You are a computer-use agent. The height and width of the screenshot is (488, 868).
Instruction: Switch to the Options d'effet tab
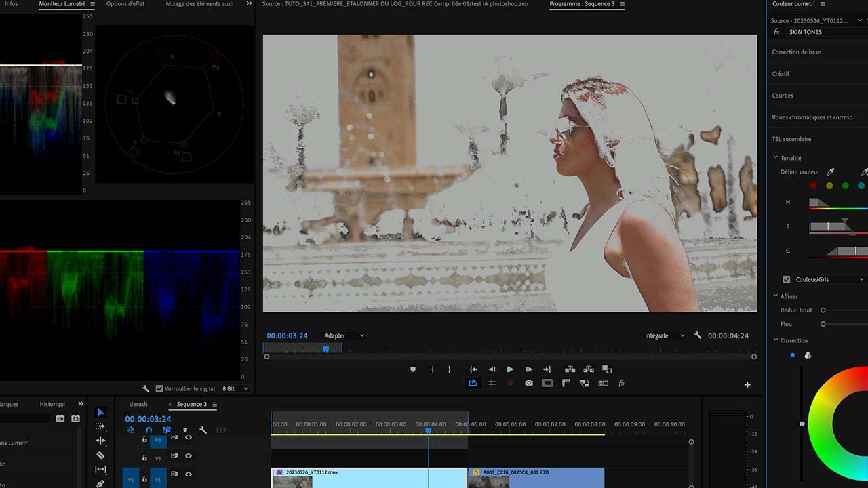(x=125, y=4)
